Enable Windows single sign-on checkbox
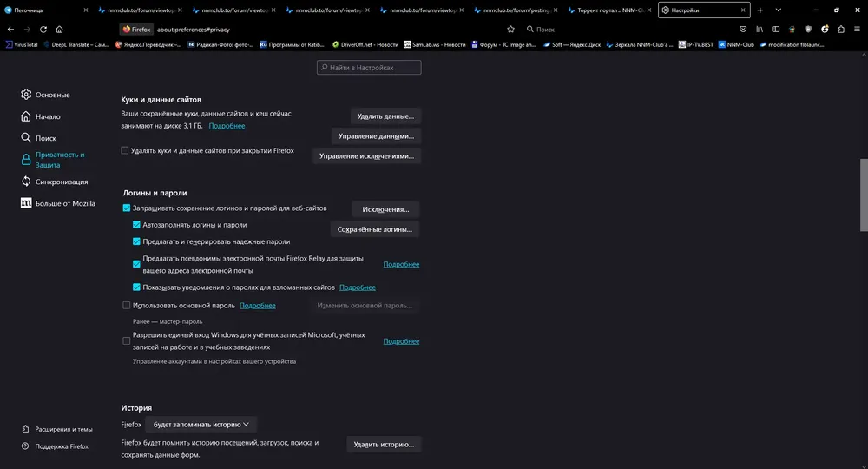Image resolution: width=868 pixels, height=469 pixels. click(x=126, y=341)
